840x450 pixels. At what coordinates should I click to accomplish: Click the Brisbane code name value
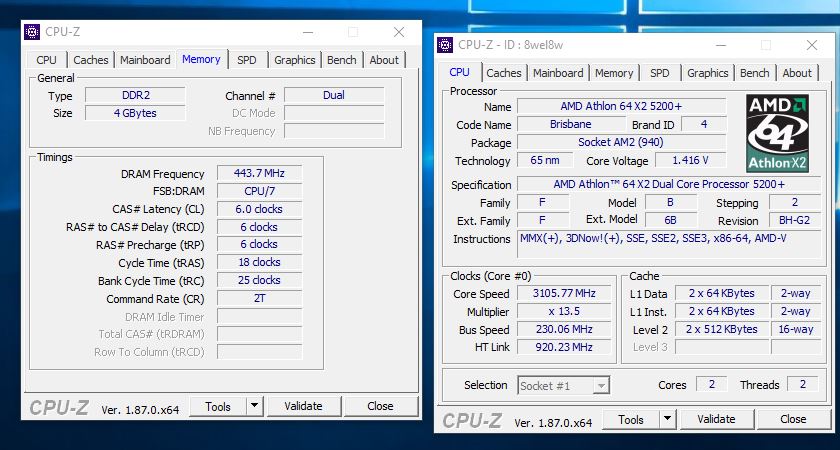pos(571,124)
